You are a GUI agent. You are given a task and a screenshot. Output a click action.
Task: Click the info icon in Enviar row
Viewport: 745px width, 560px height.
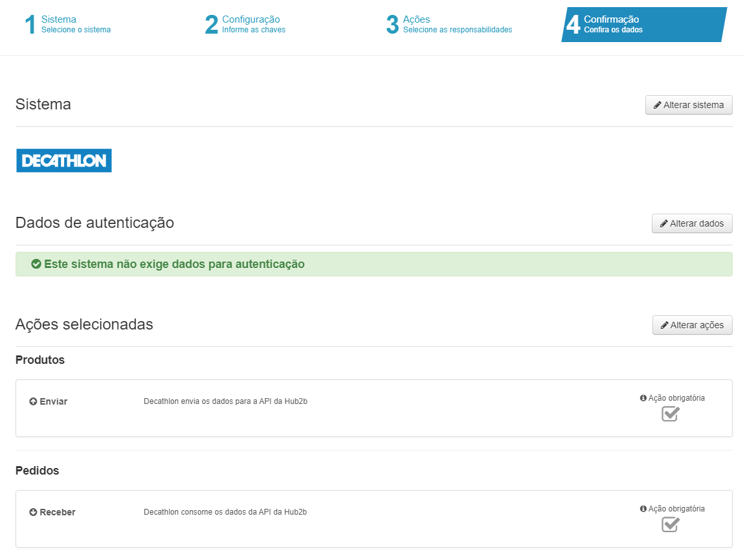coord(643,398)
